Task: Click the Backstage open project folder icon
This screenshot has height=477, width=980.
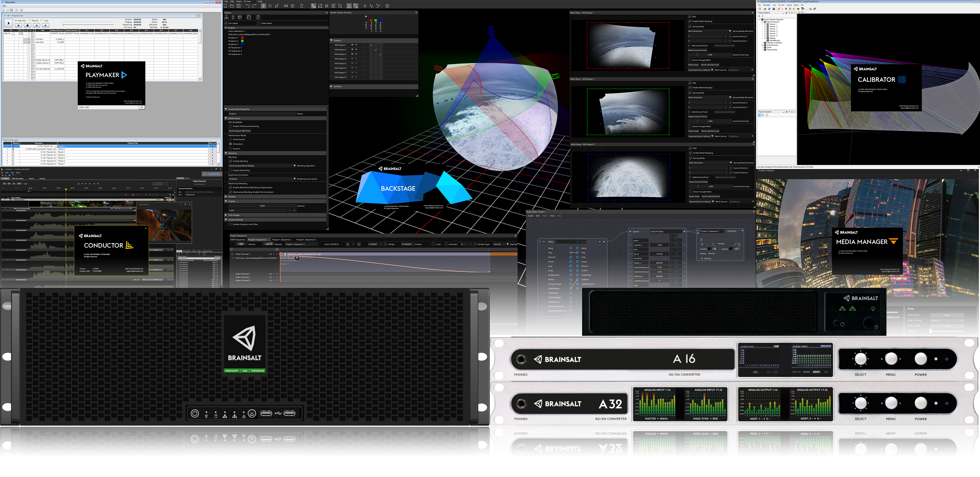Action: tap(232, 6)
